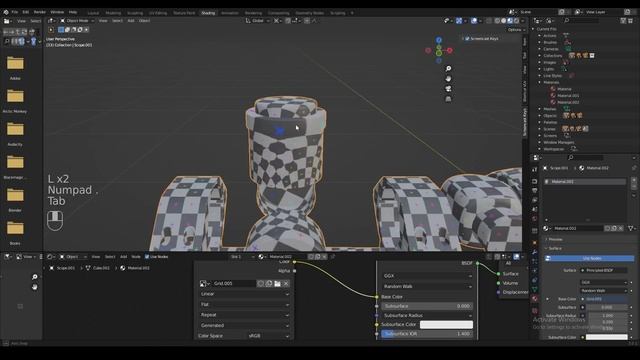640x360 pixels.
Task: Click the viewport zoom magnifier icon
Action: point(448,69)
